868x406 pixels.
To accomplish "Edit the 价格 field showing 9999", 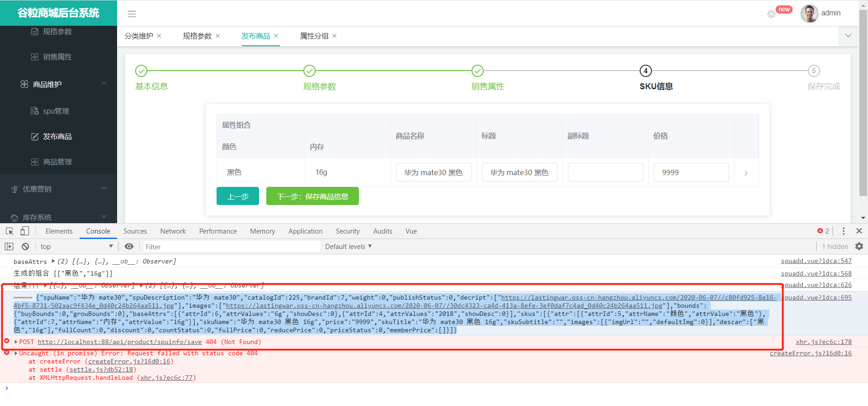I will [x=691, y=172].
